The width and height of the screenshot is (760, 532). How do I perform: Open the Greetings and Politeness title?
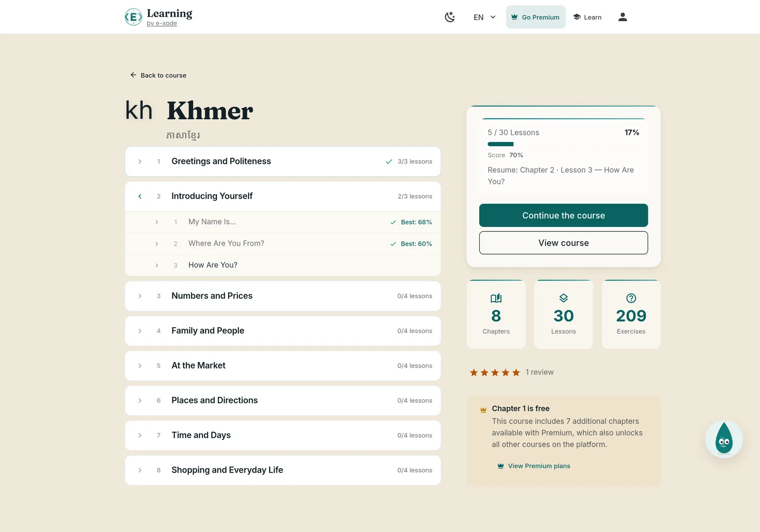pos(221,161)
